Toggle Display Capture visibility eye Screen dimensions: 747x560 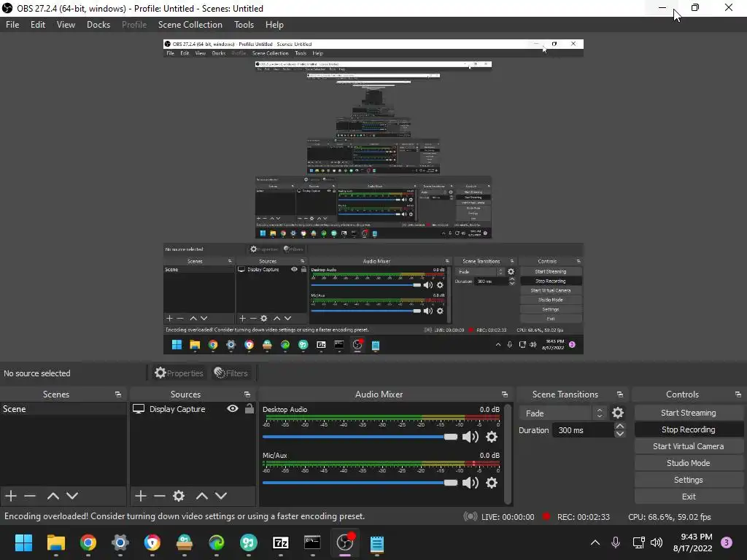233,408
